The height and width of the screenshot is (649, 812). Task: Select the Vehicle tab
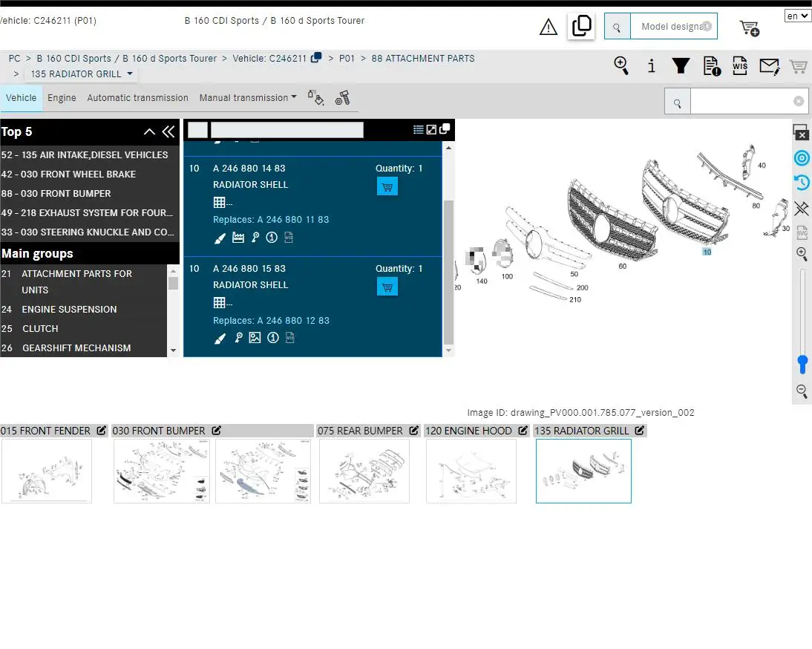click(x=22, y=98)
